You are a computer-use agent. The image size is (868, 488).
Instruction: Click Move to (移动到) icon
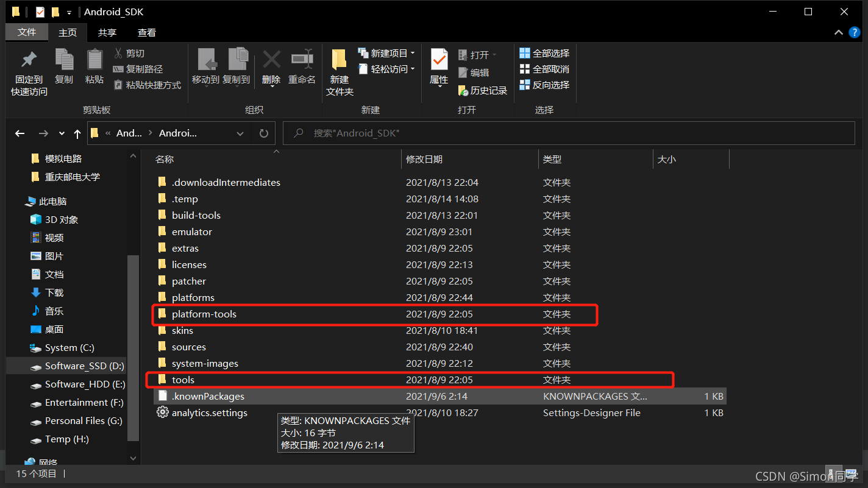pos(206,60)
